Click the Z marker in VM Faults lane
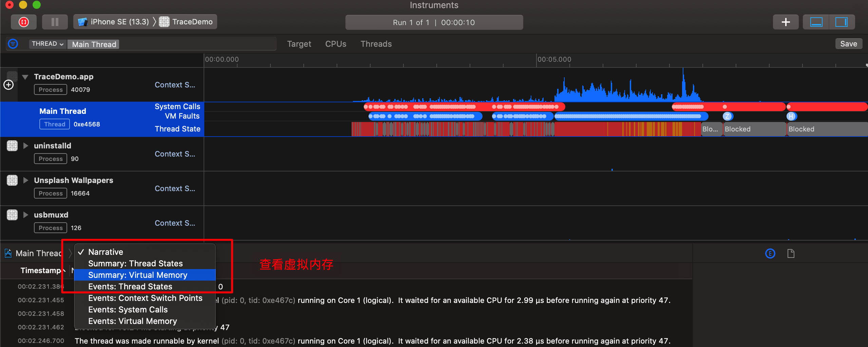This screenshot has width=868, height=347. click(727, 116)
